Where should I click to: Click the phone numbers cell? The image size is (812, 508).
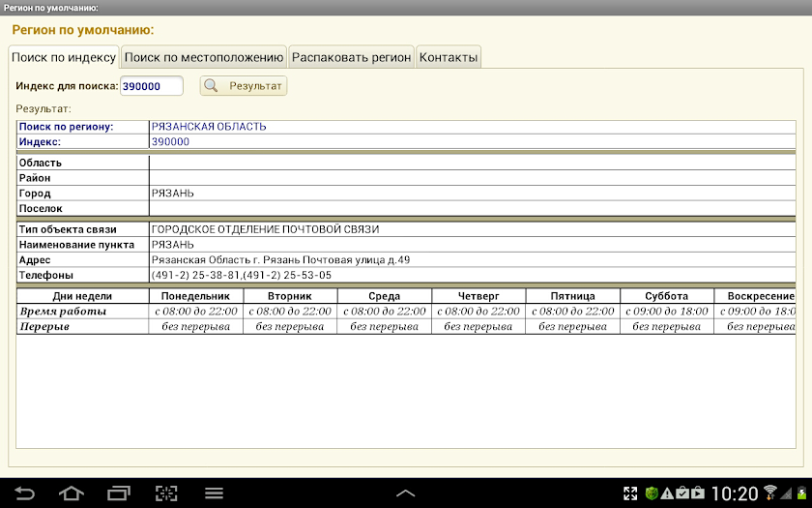coord(473,275)
